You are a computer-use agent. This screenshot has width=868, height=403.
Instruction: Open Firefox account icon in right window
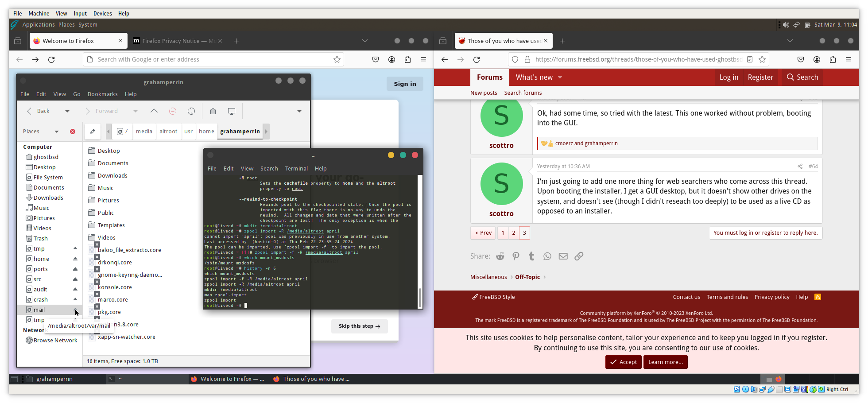[x=817, y=59]
